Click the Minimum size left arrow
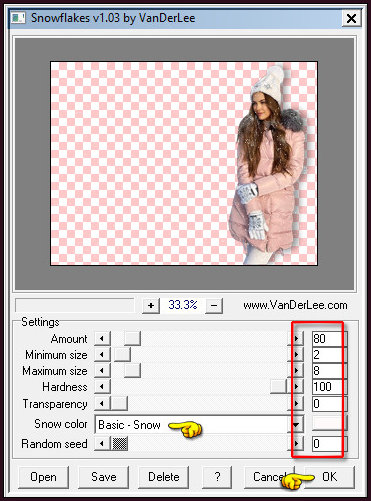This screenshot has height=501, width=371. click(102, 354)
